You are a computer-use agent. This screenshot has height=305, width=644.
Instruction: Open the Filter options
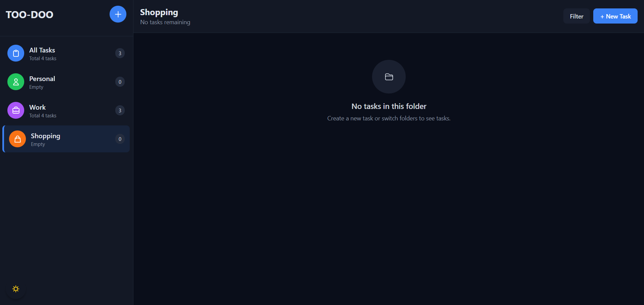click(x=576, y=16)
